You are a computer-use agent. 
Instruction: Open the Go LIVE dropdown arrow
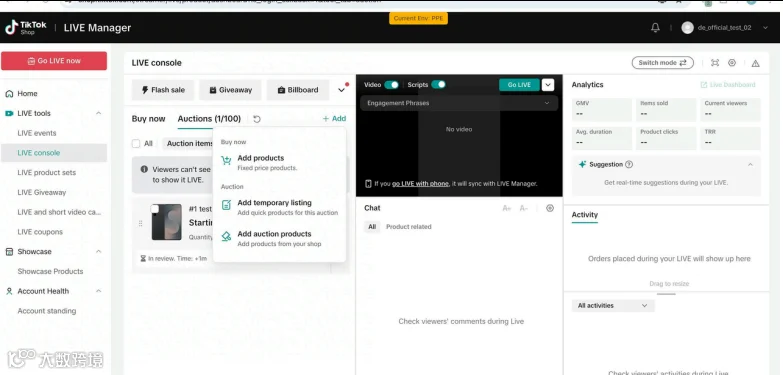click(548, 85)
